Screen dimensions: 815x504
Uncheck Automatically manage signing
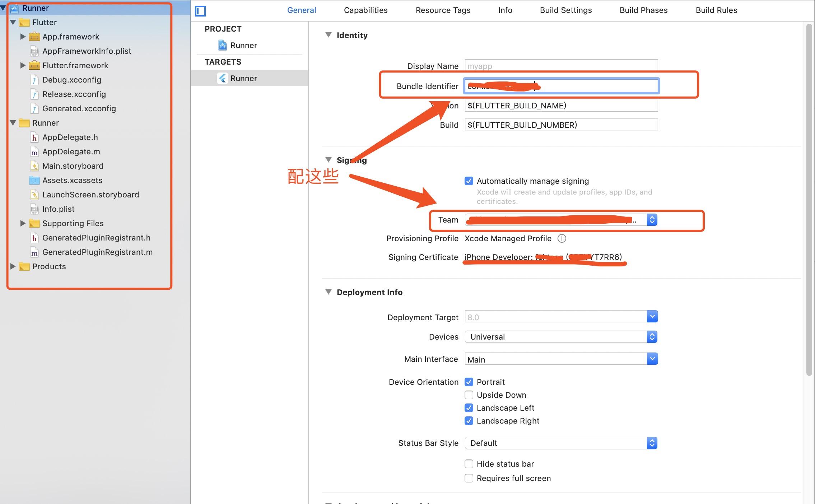469,181
